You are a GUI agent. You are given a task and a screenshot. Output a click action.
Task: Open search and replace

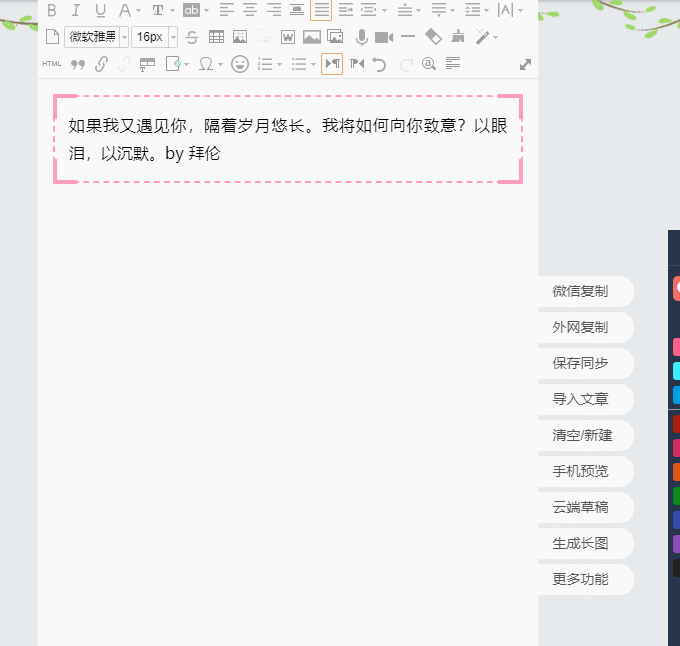[429, 64]
